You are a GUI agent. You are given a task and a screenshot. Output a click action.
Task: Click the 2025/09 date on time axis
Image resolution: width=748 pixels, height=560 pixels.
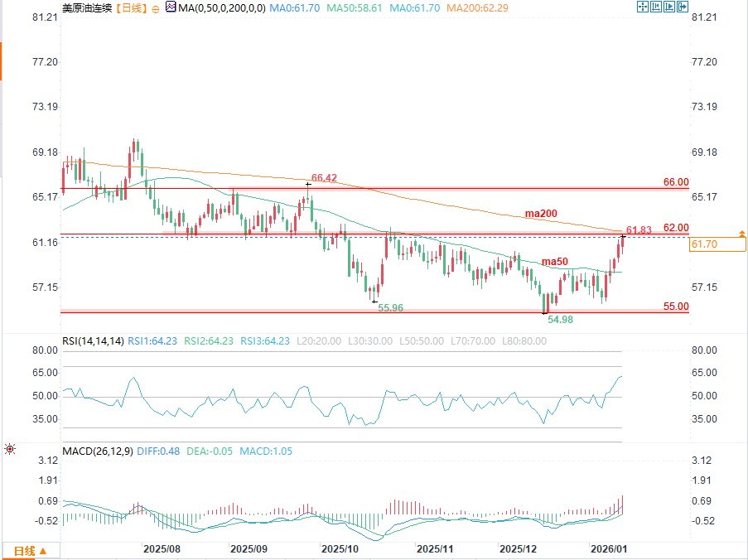[249, 549]
